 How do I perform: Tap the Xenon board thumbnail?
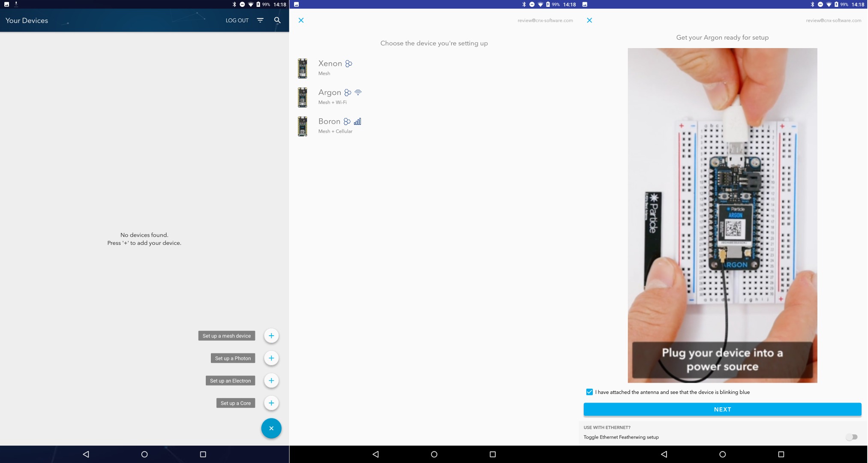click(x=303, y=69)
